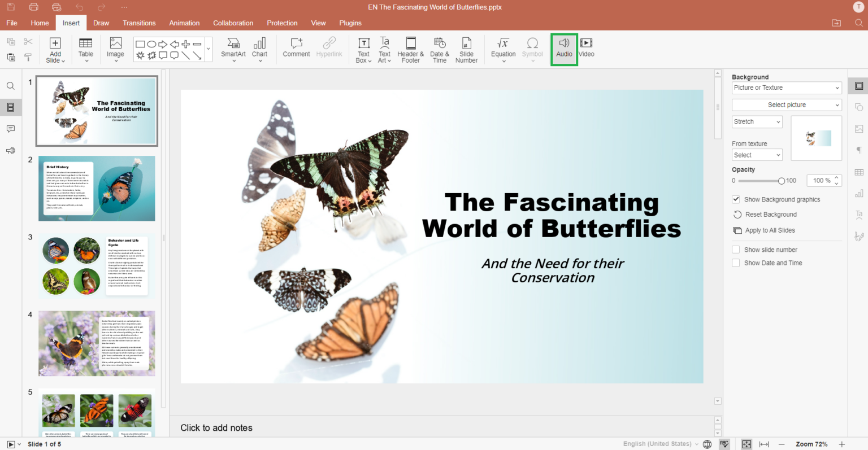Open Image settings in right sidebar
The width and height of the screenshot is (868, 450).
pos(858,129)
